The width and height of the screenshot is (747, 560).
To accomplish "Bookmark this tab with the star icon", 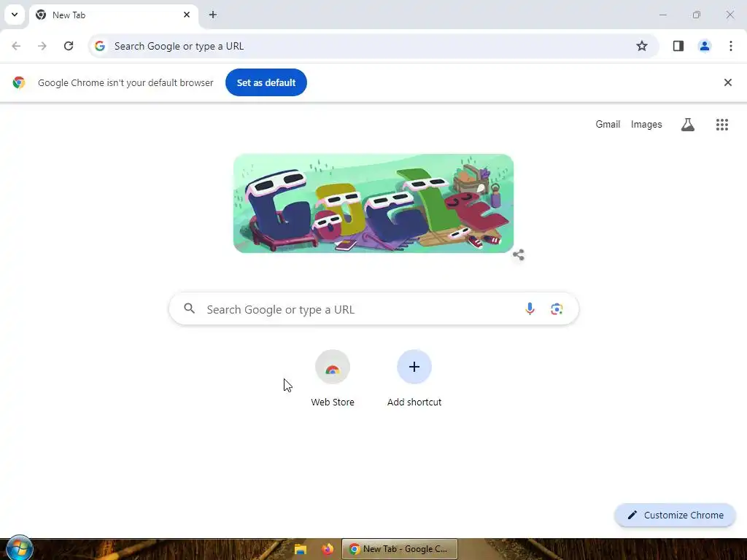I will tap(642, 46).
